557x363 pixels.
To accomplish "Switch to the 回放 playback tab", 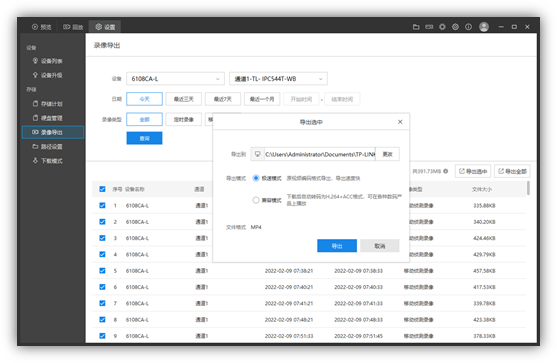I will point(73,27).
